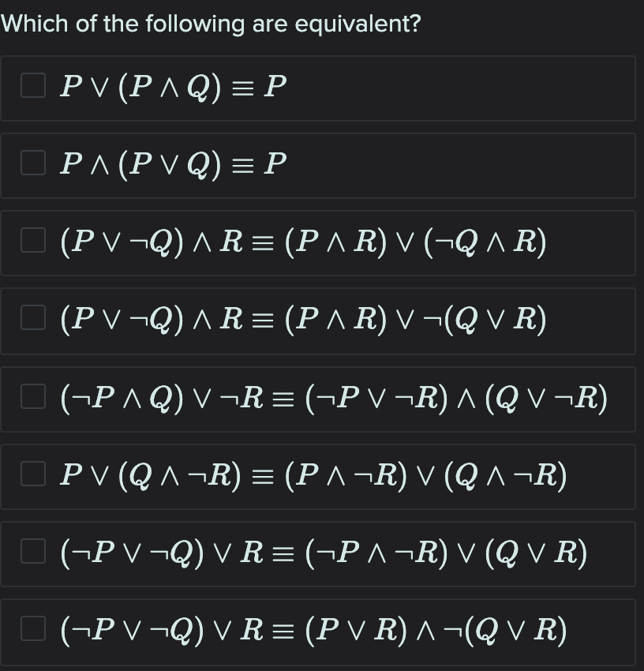The height and width of the screenshot is (671, 644).
Task: Check the (¬P ∧ Q) ∨ ¬R equivalence option
Action: pos(33,399)
